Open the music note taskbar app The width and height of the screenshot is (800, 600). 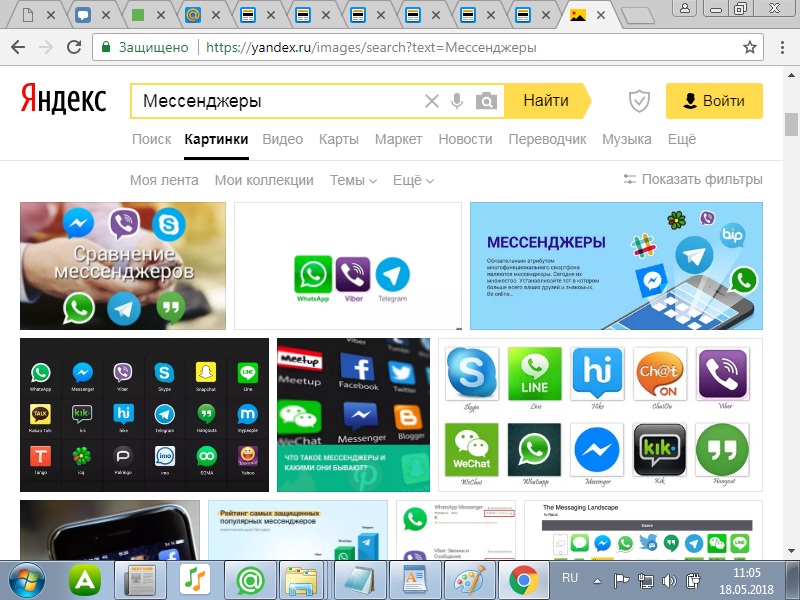coord(195,581)
